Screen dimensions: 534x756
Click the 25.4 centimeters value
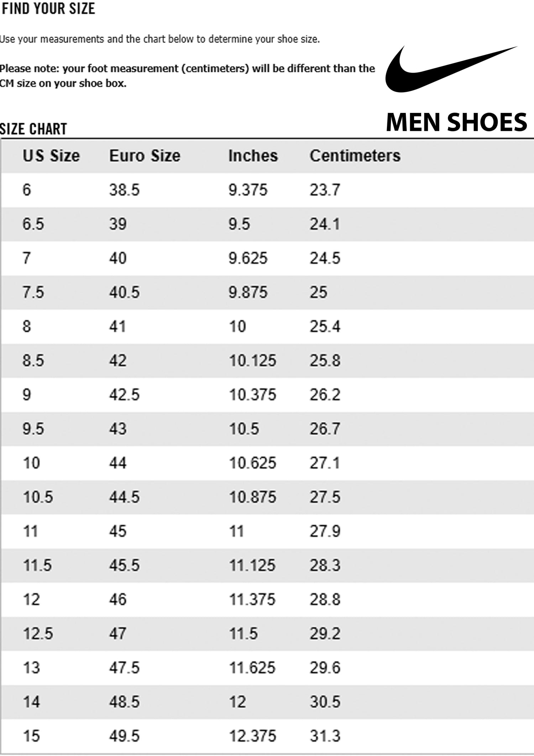tap(325, 326)
